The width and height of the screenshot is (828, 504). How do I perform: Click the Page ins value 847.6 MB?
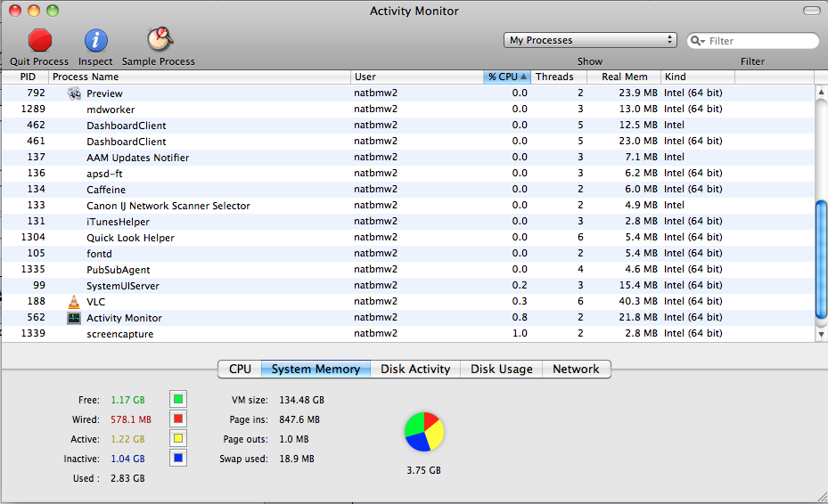tap(299, 419)
